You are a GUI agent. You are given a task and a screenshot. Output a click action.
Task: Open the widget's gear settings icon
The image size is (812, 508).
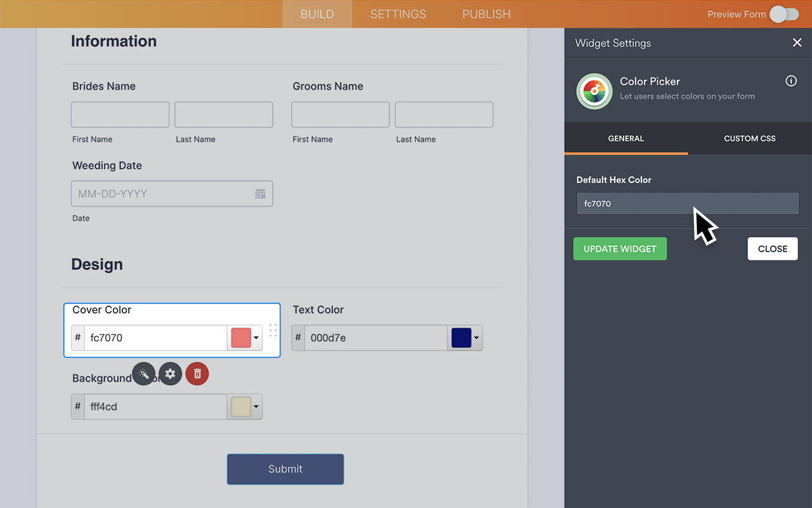[170, 373]
